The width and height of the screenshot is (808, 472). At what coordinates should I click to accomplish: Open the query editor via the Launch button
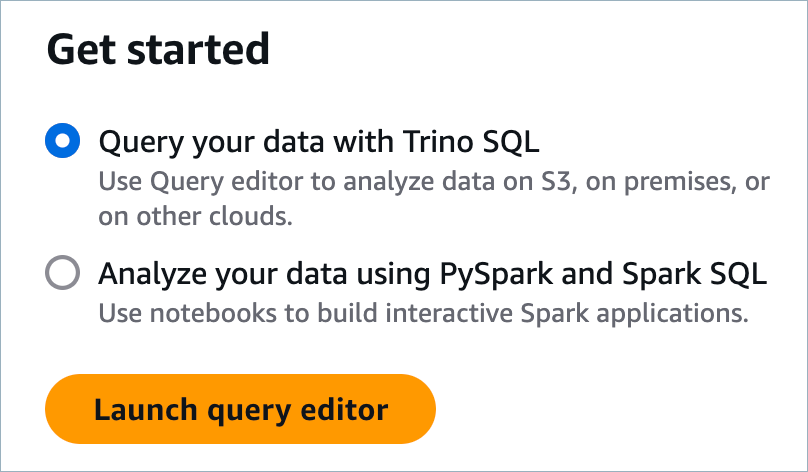(x=240, y=409)
